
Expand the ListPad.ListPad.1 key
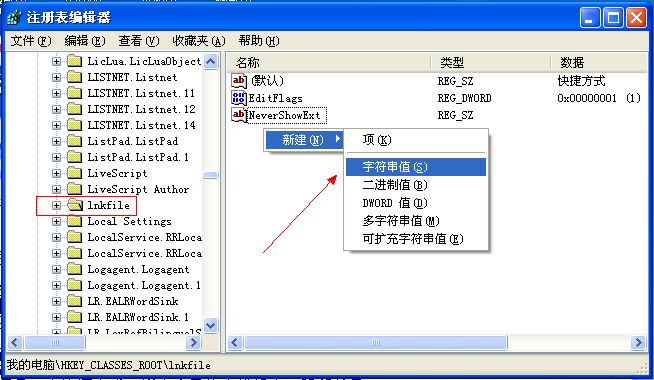click(56, 157)
